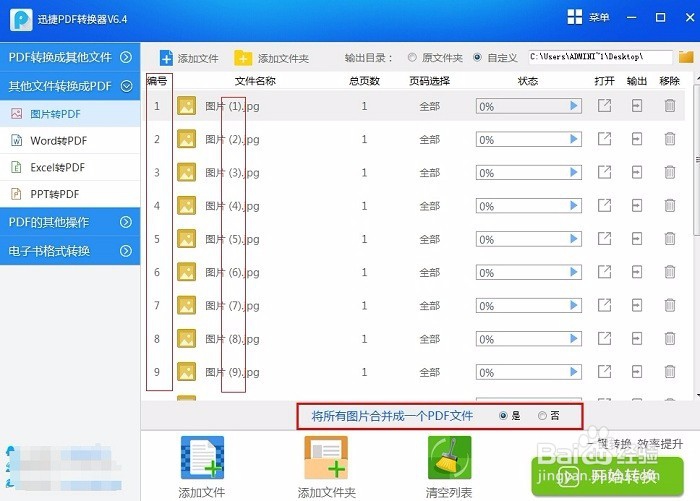Expand PDF的其他操作 section
This screenshot has width=700, height=501.
tap(70, 222)
